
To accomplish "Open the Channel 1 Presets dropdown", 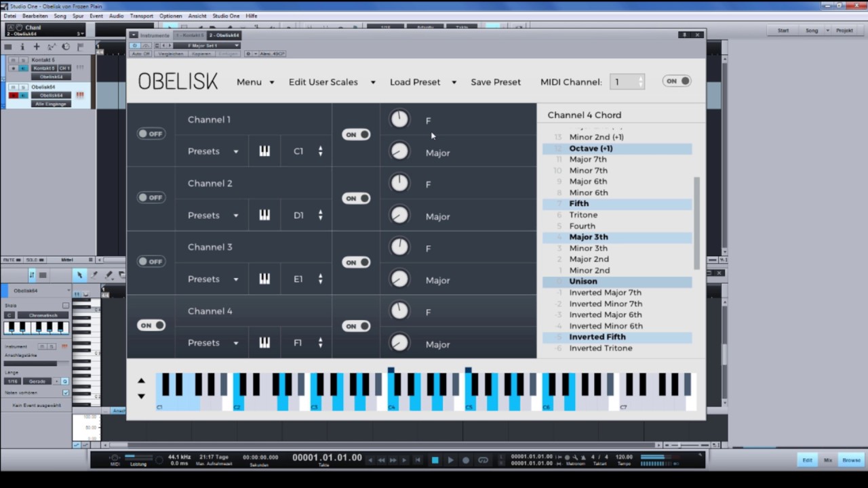I will [213, 151].
